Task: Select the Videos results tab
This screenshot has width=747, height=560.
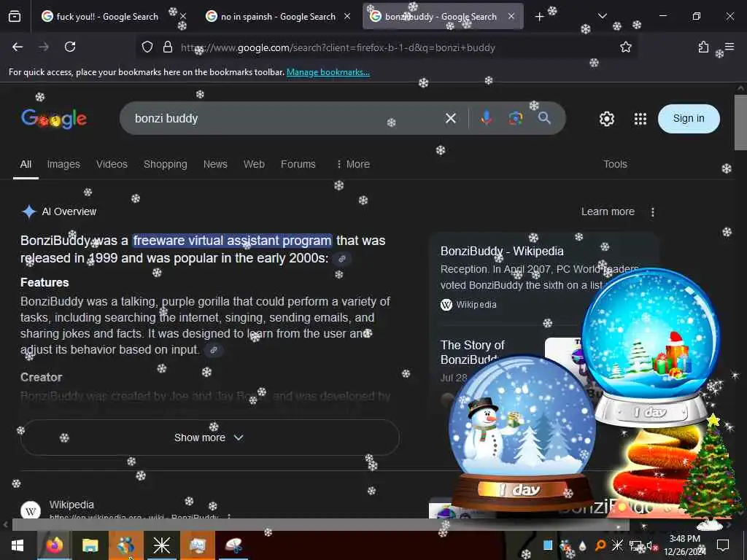Action: [112, 164]
